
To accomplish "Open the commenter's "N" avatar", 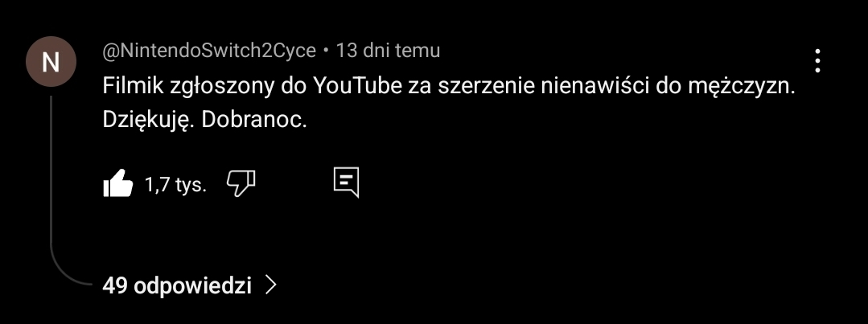I will click(51, 62).
